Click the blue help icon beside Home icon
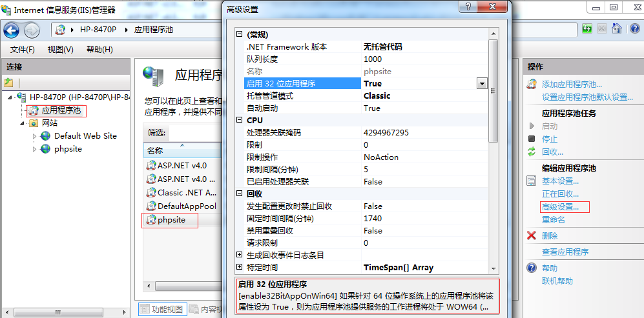The image size is (644, 318). click(635, 28)
